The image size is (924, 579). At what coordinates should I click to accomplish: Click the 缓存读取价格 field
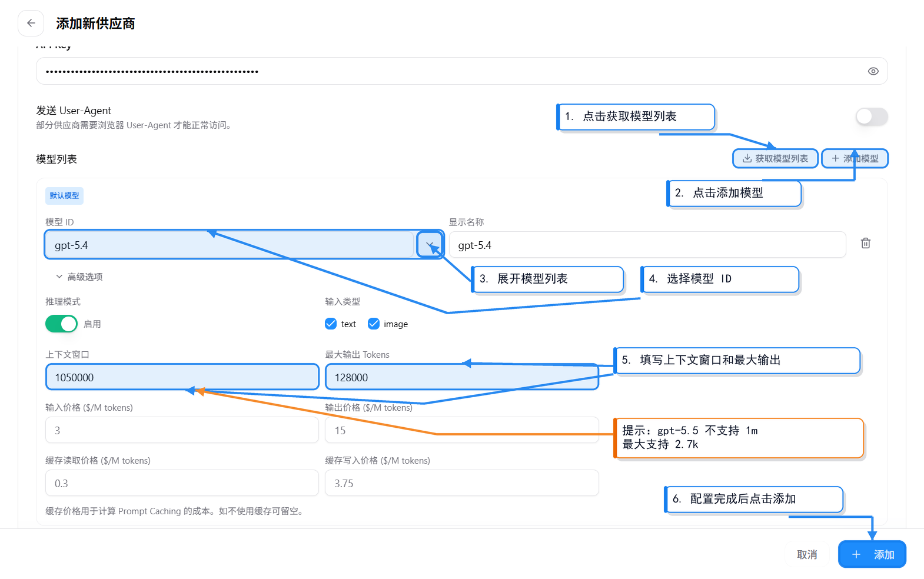click(182, 483)
